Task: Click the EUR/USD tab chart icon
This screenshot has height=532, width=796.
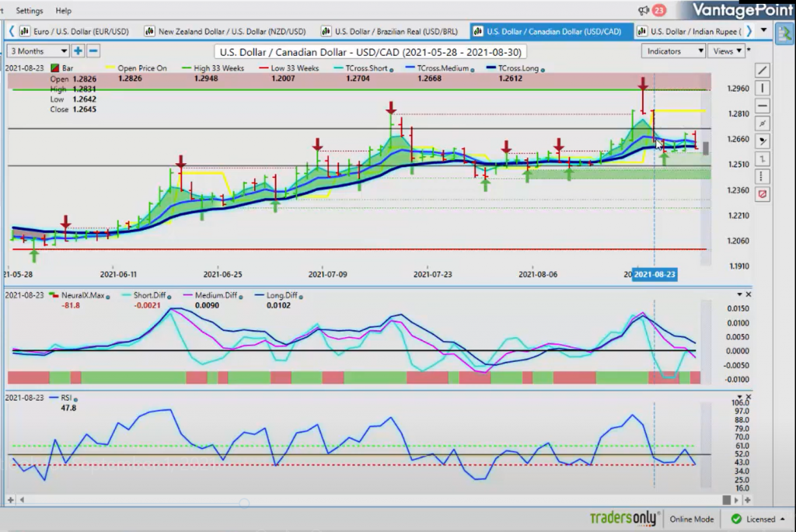Action: 24,31
